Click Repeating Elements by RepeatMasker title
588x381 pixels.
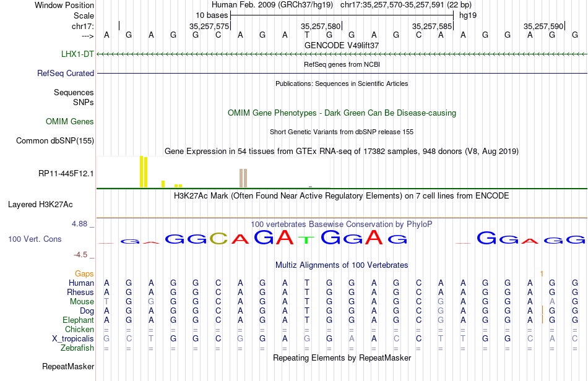(x=342, y=357)
